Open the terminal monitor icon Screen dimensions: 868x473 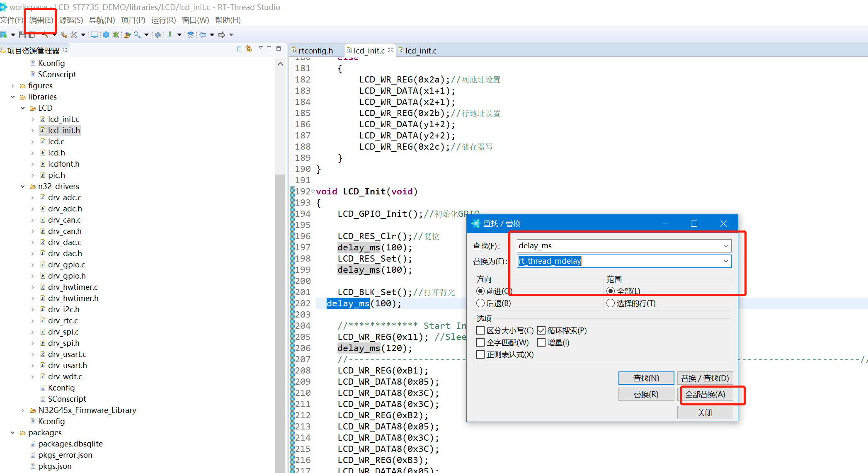coord(95,35)
